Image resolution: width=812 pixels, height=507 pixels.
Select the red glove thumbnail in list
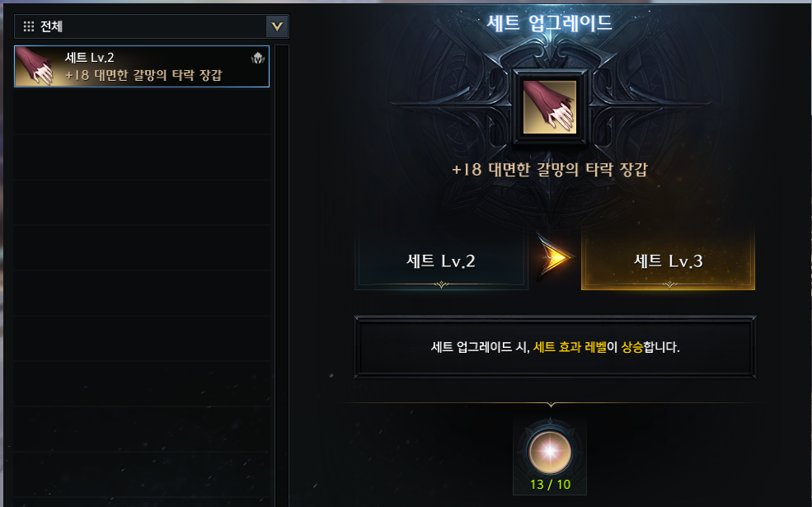pyautogui.click(x=35, y=66)
